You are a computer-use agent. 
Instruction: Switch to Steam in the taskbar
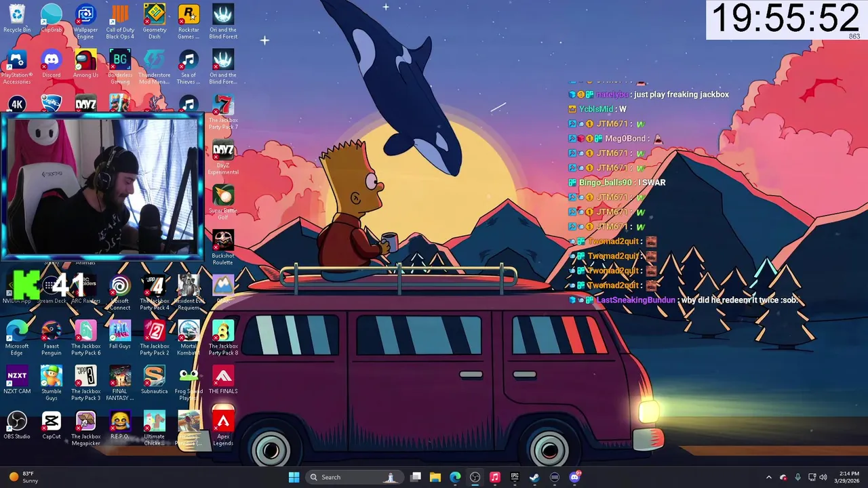534,477
